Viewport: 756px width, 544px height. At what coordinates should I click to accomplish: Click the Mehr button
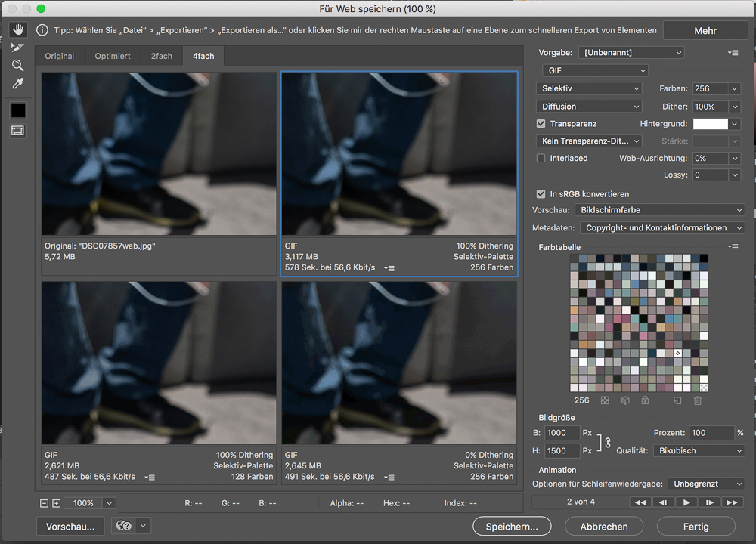pyautogui.click(x=705, y=31)
